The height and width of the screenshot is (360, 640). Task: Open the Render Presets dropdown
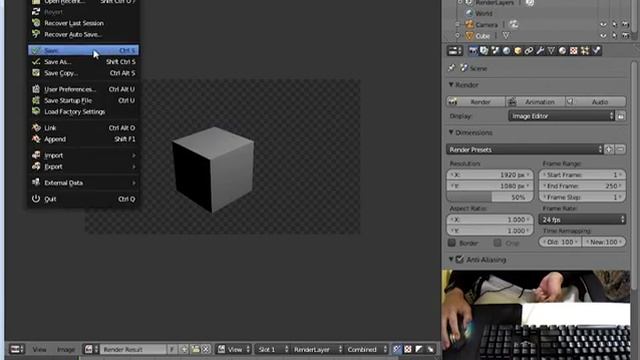pyautogui.click(x=524, y=149)
